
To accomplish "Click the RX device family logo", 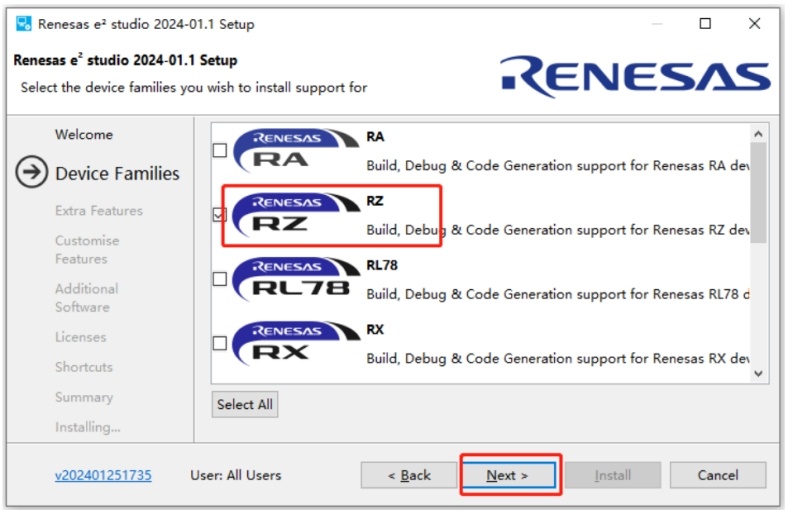I will click(x=294, y=343).
